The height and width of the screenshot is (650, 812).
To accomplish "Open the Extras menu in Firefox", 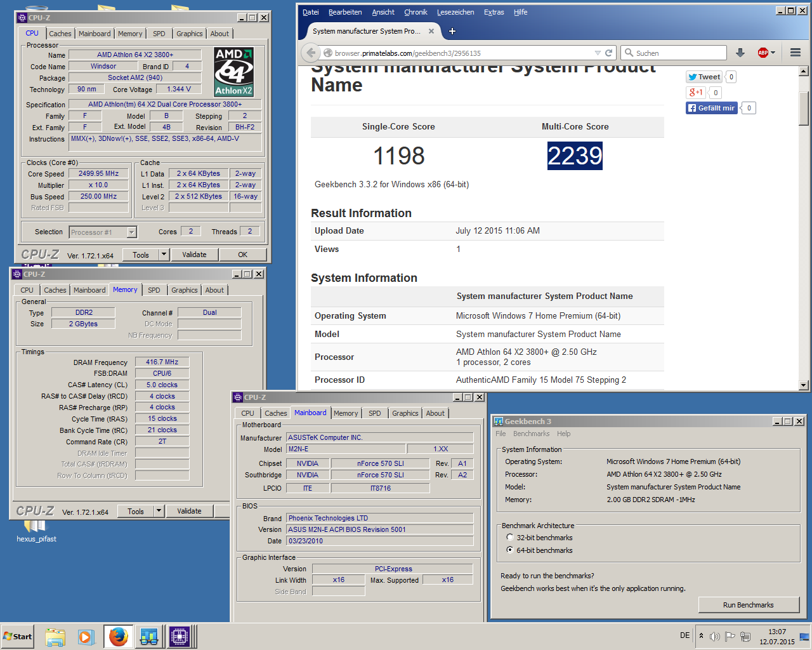I will coord(494,12).
